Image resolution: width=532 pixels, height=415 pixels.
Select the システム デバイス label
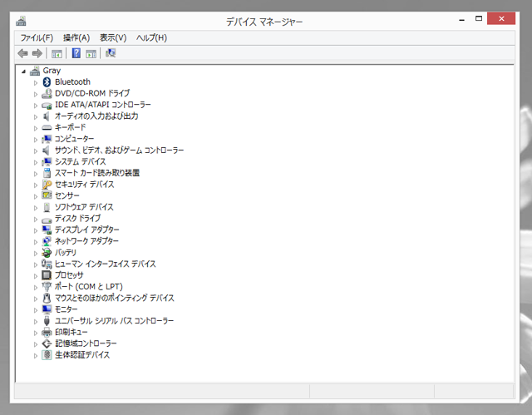[80, 161]
